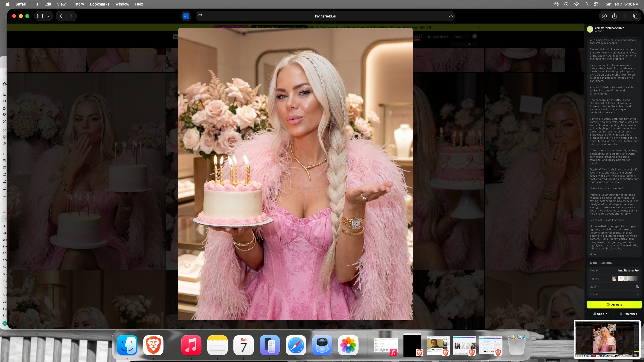Viewport: 644px width, 362px height.
Task: Show the Safari tab overview icon
Action: coord(636,16)
